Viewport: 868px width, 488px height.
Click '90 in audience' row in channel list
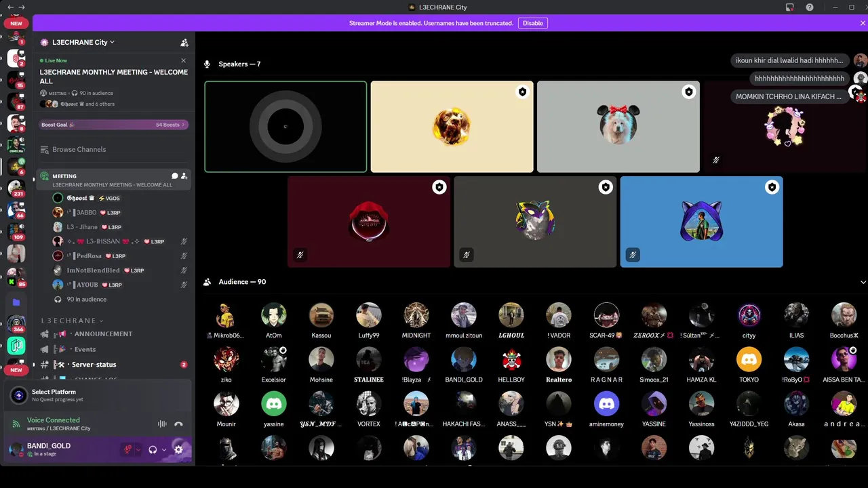tap(86, 299)
